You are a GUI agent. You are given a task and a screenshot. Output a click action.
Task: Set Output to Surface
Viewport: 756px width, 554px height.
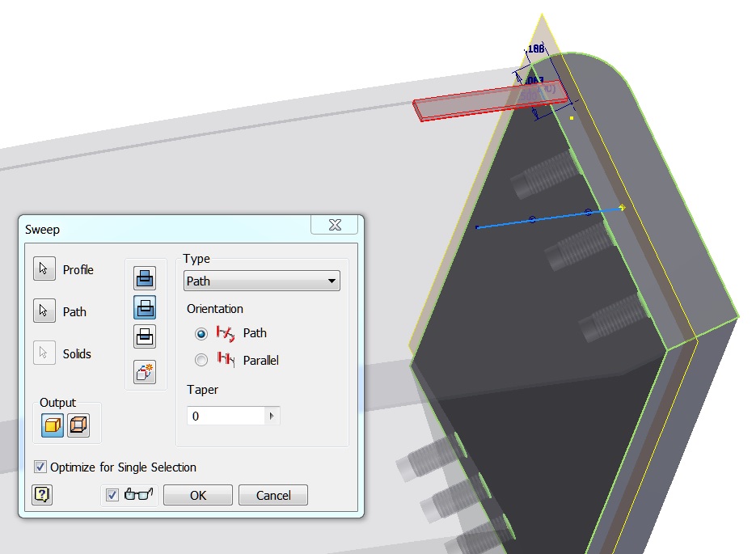(77, 424)
